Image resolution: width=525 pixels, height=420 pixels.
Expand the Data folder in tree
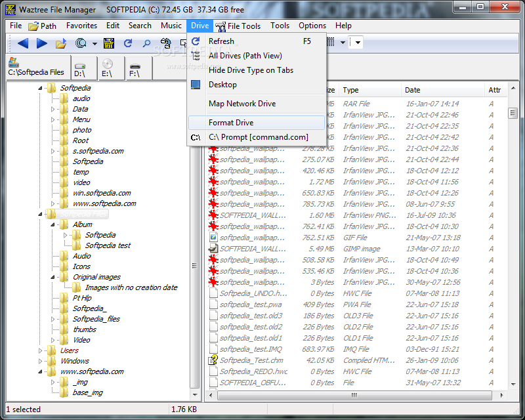pyautogui.click(x=52, y=109)
